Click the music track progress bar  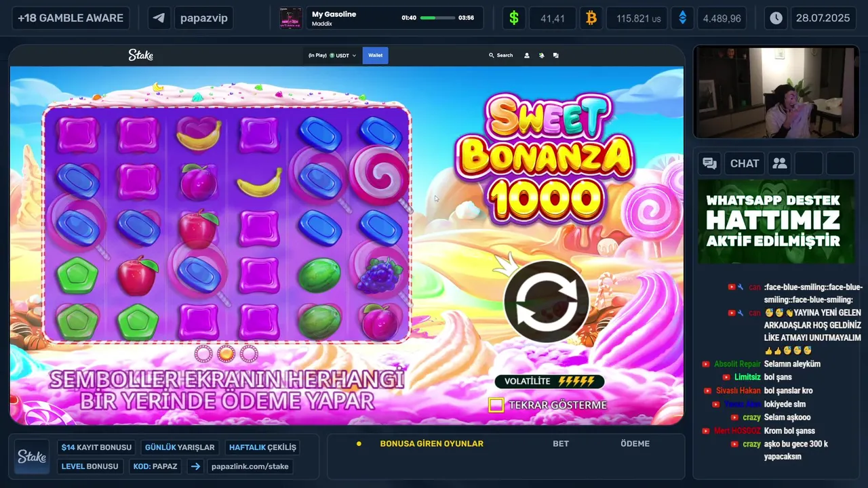437,18
